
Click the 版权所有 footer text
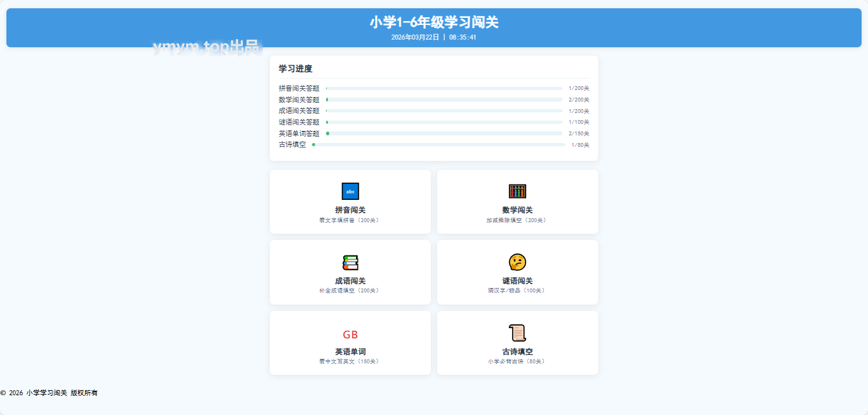coord(84,393)
